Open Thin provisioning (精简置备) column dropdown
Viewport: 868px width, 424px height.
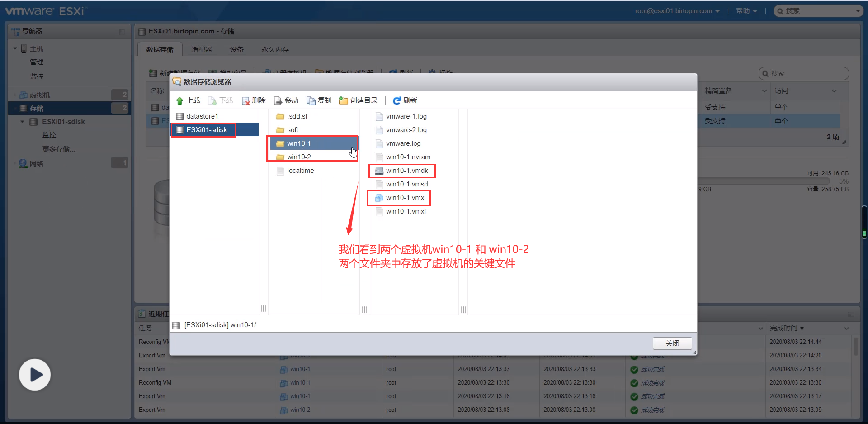pos(764,91)
